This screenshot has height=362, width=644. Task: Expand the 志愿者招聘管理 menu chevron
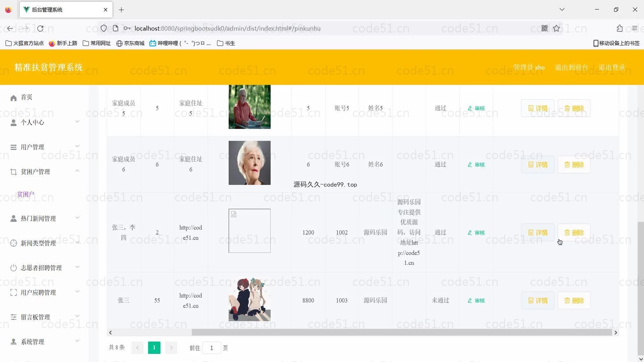pyautogui.click(x=77, y=267)
